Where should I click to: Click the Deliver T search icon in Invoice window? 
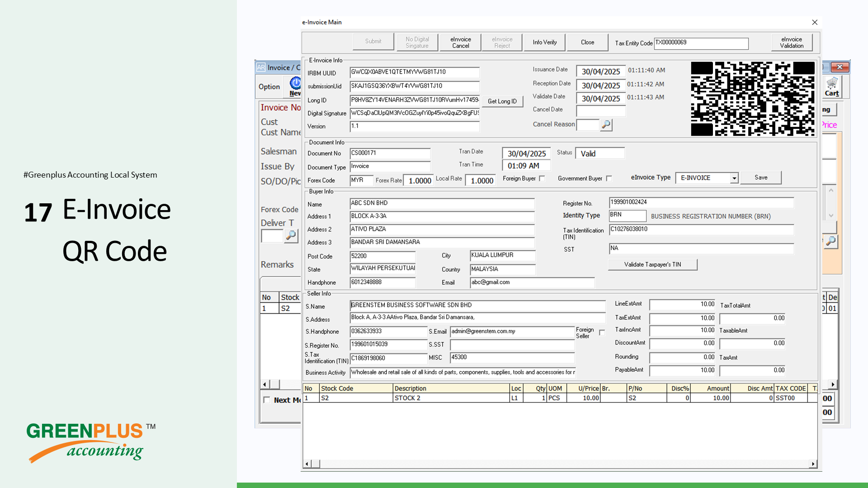pyautogui.click(x=291, y=236)
